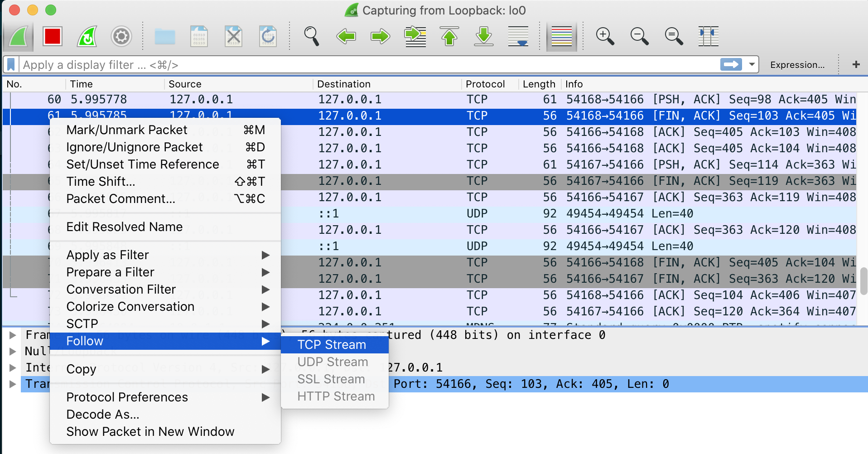Open Time Shift… dialog
This screenshot has width=868, height=454.
tap(165, 182)
